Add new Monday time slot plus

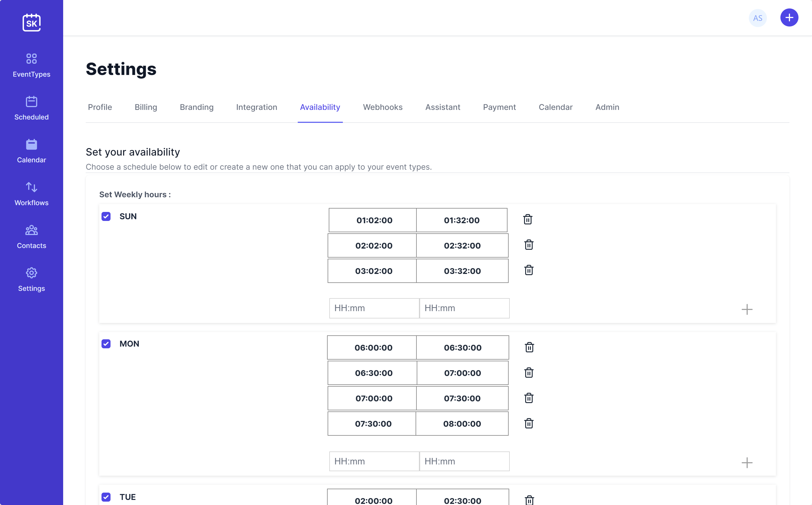[x=747, y=462]
